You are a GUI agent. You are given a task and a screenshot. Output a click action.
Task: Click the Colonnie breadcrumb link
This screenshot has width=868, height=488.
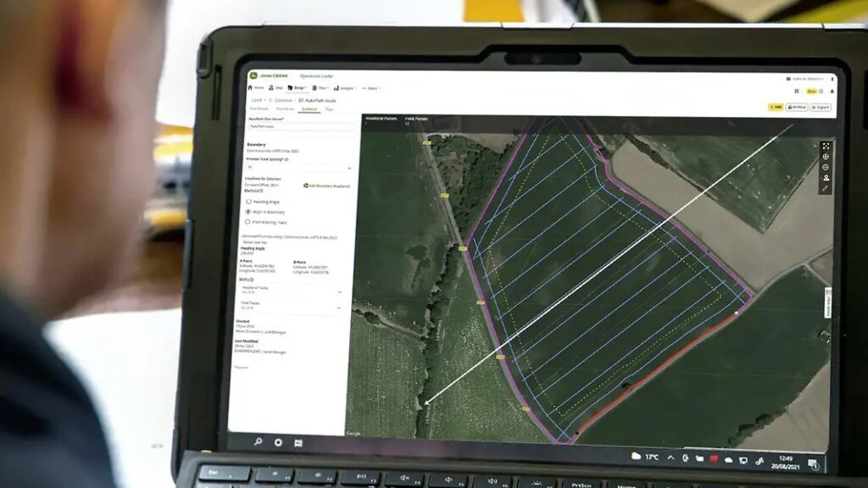283,100
